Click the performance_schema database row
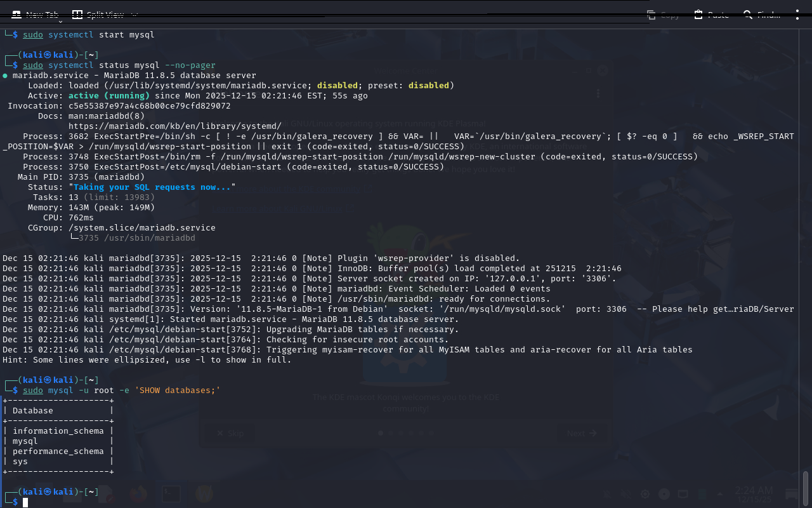This screenshot has height=508, width=812. (58, 451)
